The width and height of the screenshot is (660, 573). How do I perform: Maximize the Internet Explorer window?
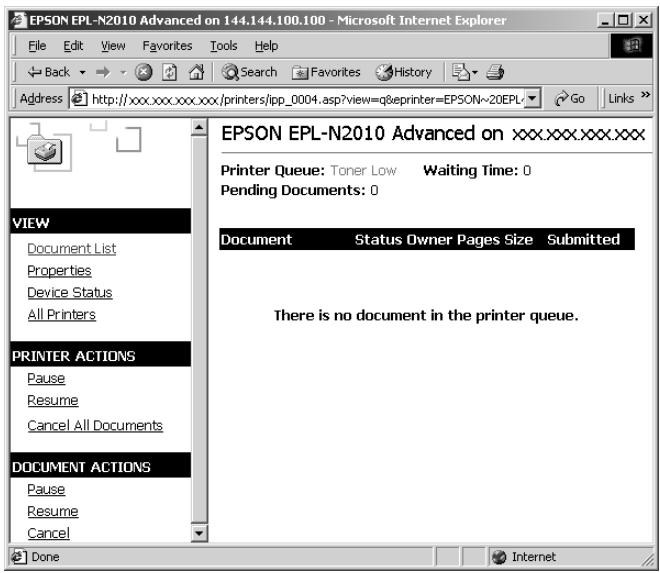click(x=623, y=20)
